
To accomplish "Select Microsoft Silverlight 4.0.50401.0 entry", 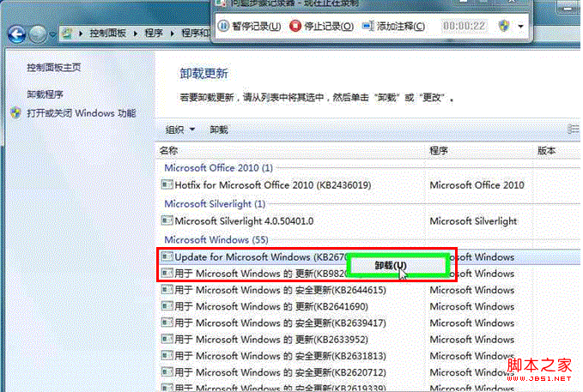I will 244,221.
